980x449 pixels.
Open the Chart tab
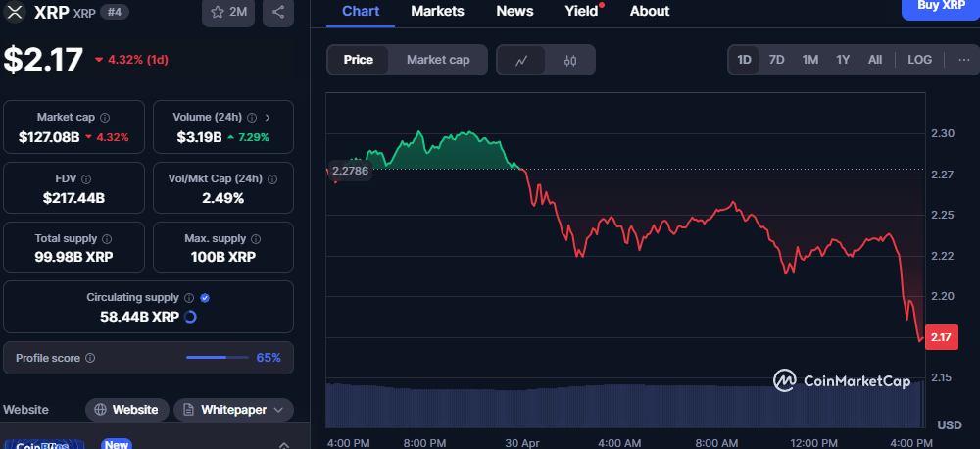point(361,11)
